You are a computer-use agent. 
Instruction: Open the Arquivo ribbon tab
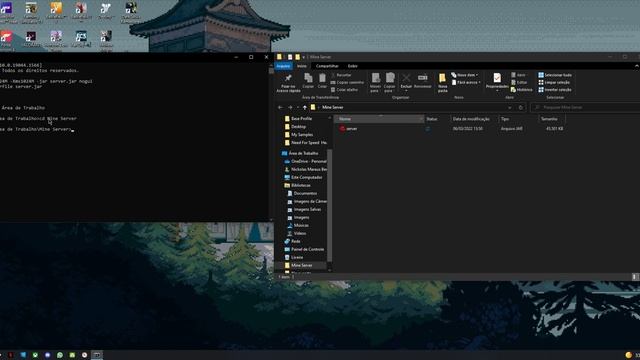pos(283,66)
